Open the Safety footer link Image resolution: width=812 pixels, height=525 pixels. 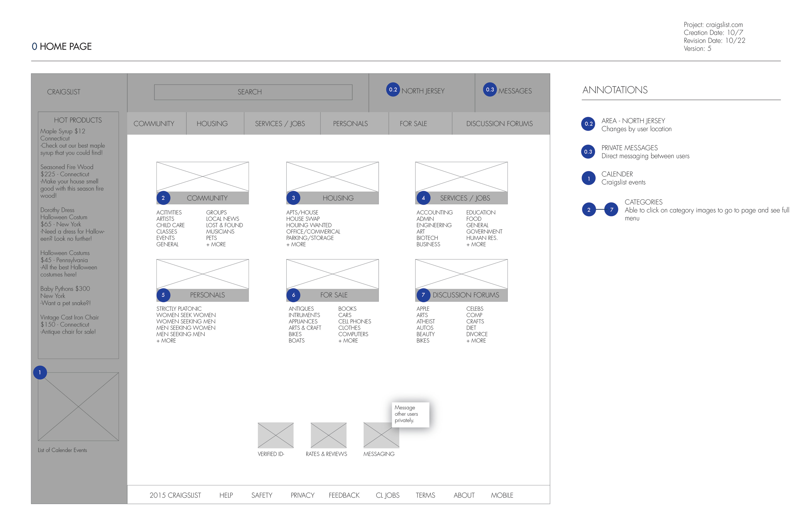(262, 495)
